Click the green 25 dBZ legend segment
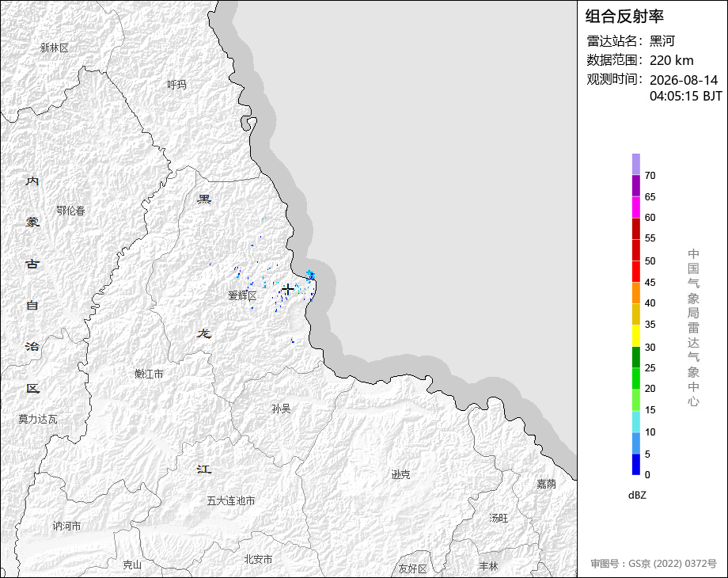The height and width of the screenshot is (578, 728). (636, 357)
